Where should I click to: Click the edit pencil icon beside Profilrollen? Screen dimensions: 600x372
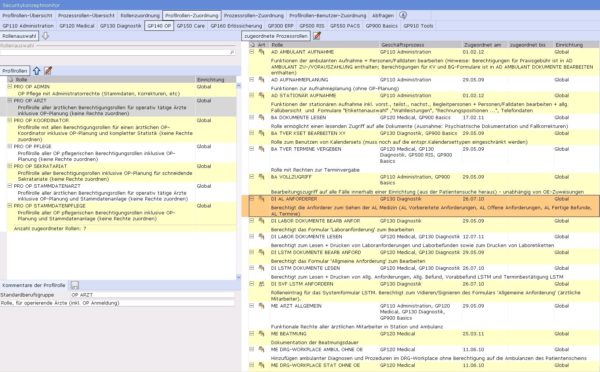48,71
